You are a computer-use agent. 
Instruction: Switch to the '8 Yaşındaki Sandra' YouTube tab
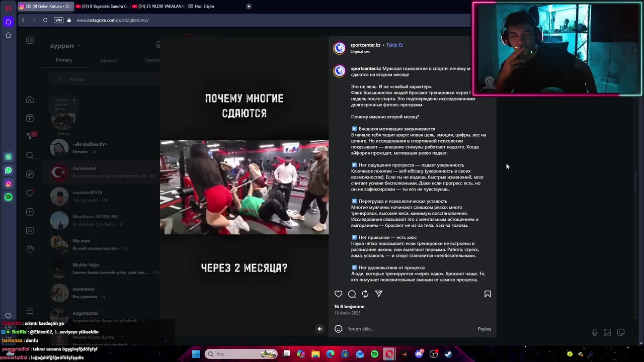pyautogui.click(x=102, y=6)
